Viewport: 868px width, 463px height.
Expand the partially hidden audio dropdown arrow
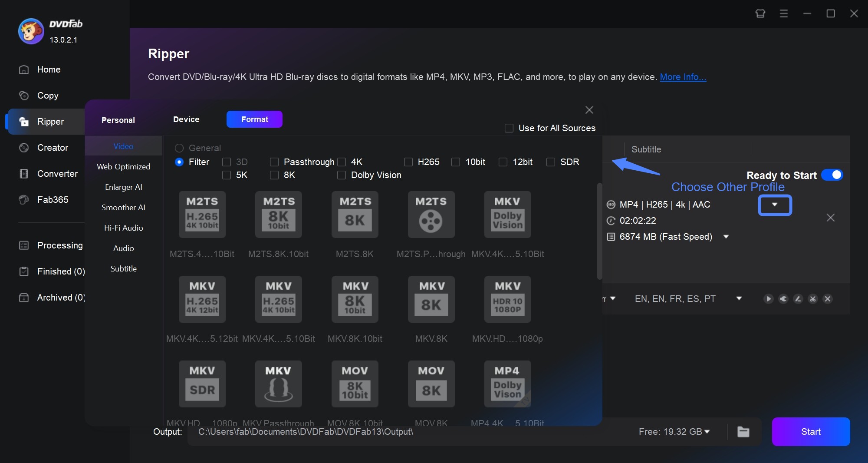(x=613, y=299)
